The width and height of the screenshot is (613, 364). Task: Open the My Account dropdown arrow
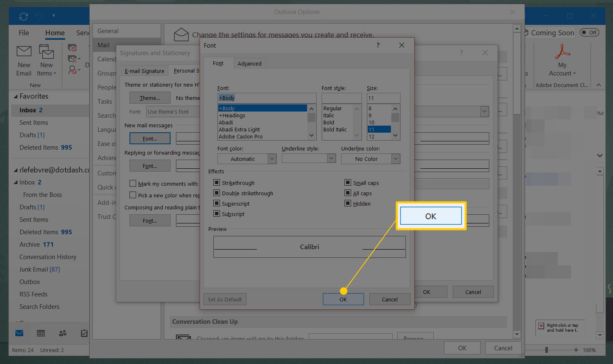point(574,74)
